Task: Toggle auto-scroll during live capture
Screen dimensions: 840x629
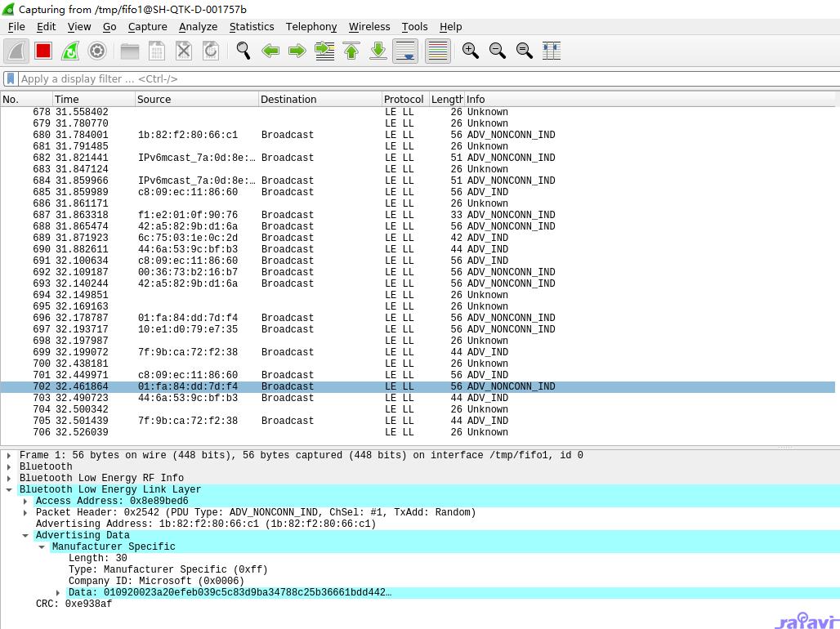Action: [x=405, y=51]
